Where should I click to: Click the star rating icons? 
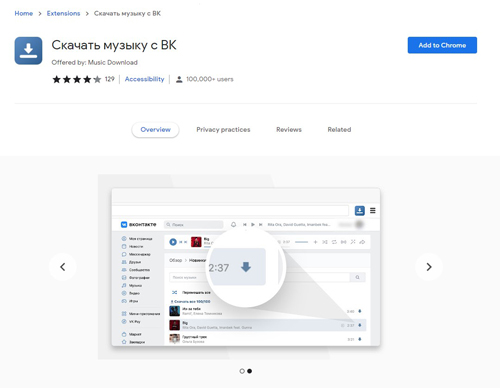(x=77, y=79)
